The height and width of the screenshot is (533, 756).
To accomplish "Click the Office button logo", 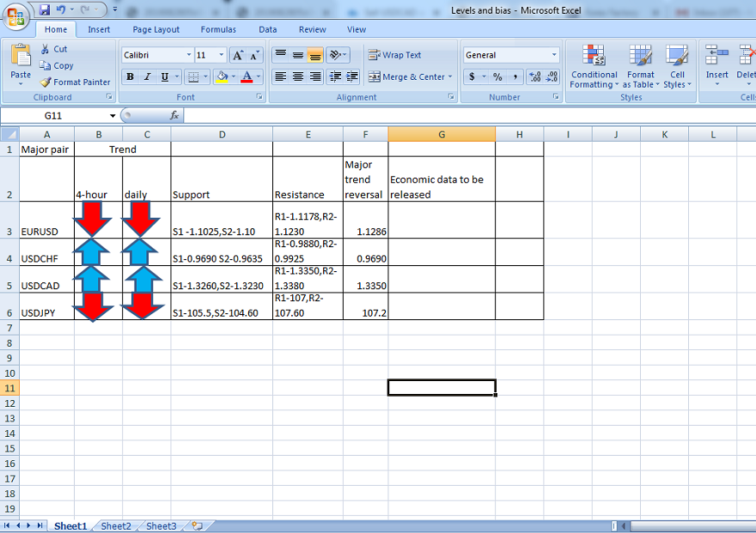I will coord(16,15).
